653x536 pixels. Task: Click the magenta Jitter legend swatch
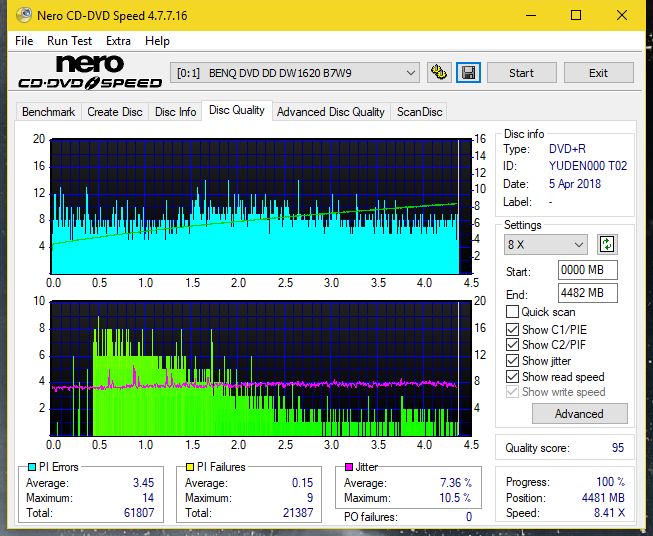point(349,467)
